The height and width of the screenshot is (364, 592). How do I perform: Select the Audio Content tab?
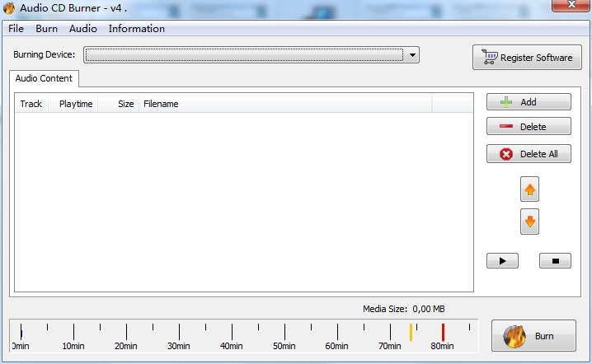coord(44,78)
